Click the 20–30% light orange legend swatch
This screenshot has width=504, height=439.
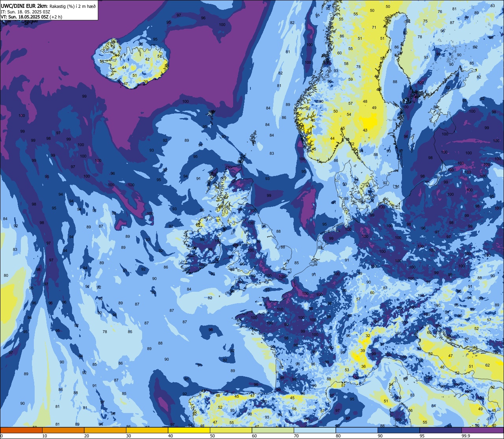(x=105, y=430)
